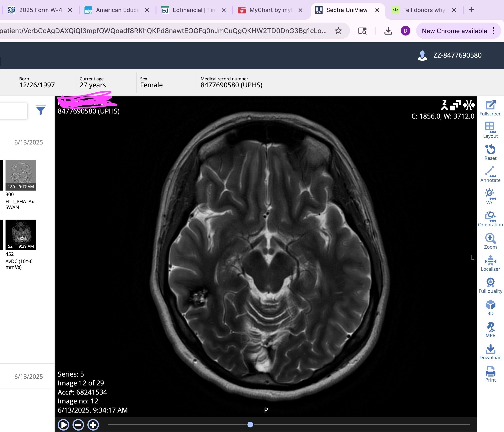The image size is (504, 432).
Task: Open the Annotate tool options
Action: pyautogui.click(x=490, y=174)
